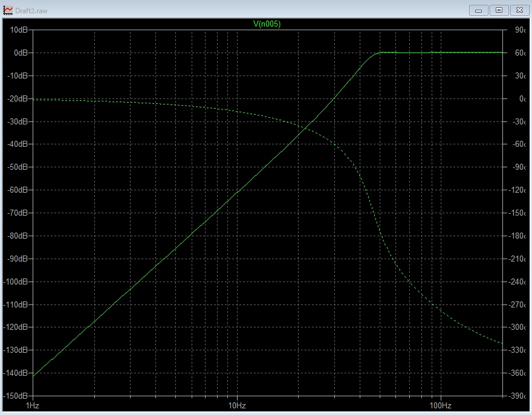Click the -140dB magnitude axis label

click(16, 373)
